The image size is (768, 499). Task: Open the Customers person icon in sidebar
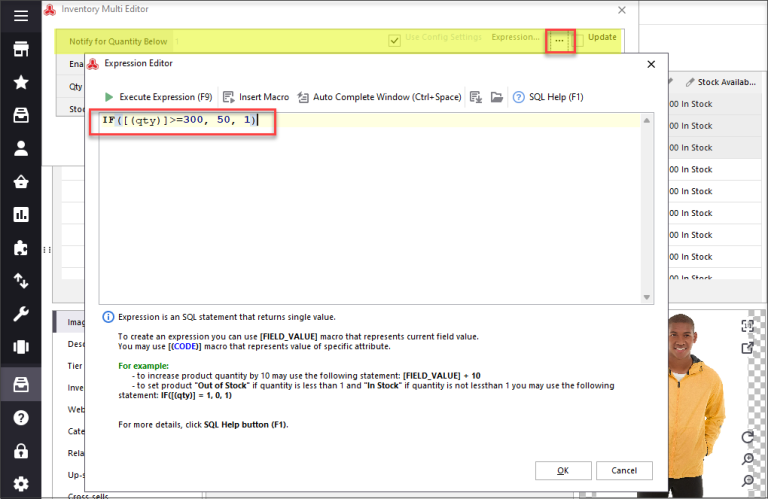tap(20, 148)
